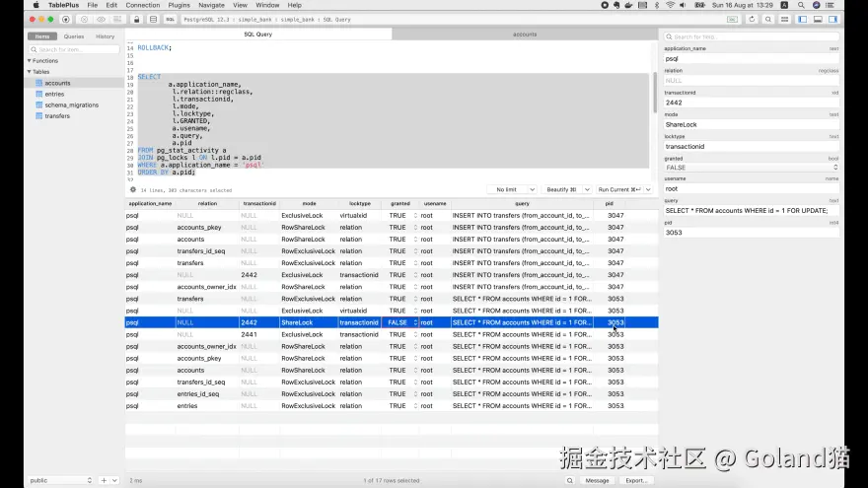This screenshot has height=488, width=868.
Task: Click the refresh icon in toolbar
Action: pos(752,20)
